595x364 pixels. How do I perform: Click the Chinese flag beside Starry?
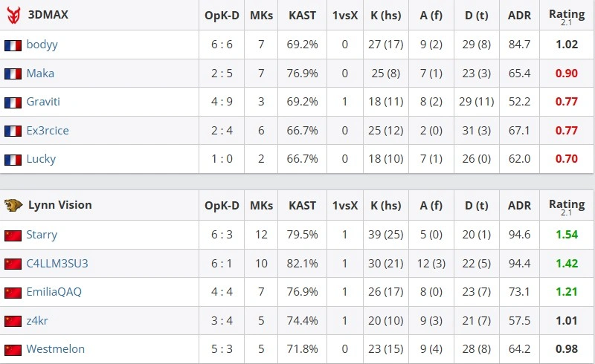click(x=13, y=235)
